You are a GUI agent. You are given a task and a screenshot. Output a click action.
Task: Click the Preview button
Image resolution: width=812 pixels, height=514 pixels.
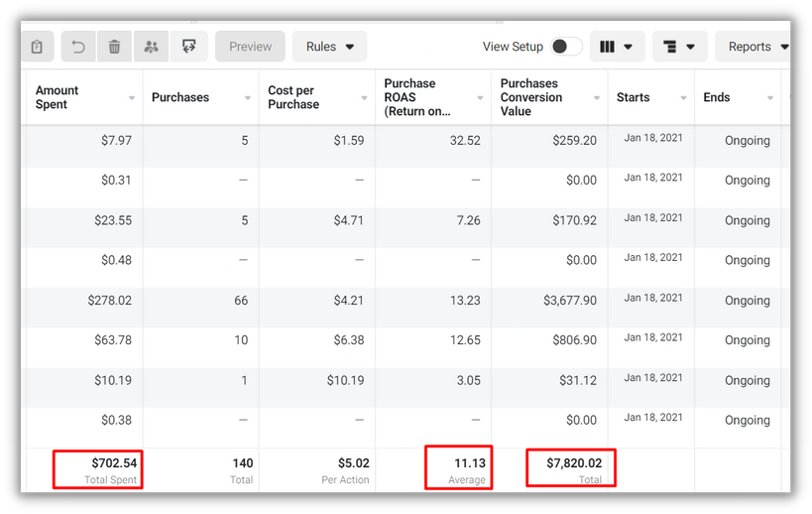[250, 47]
